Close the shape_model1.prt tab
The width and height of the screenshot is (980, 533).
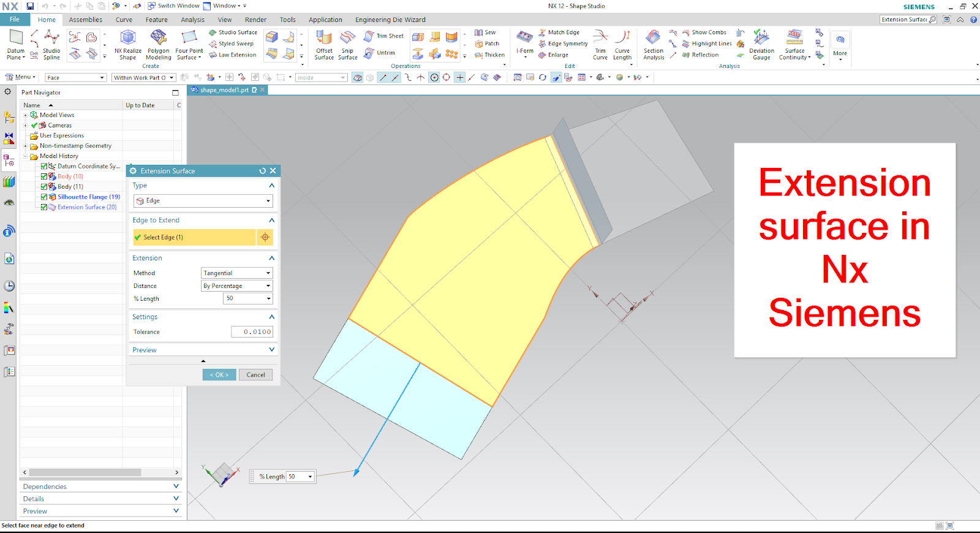click(x=263, y=90)
